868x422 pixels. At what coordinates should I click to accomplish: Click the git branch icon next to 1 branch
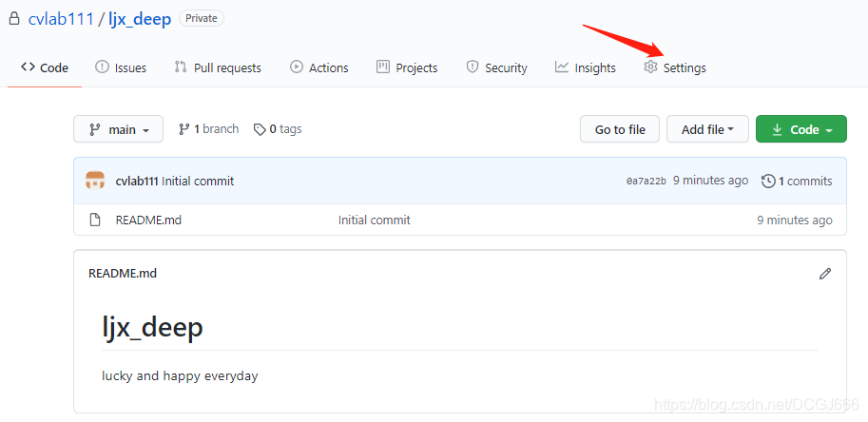point(184,129)
